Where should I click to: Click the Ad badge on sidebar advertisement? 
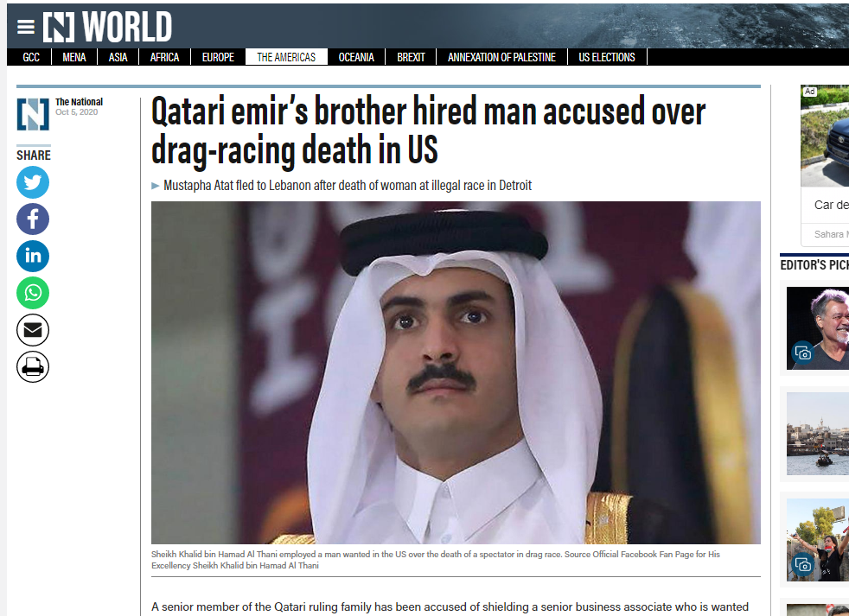coord(809,92)
